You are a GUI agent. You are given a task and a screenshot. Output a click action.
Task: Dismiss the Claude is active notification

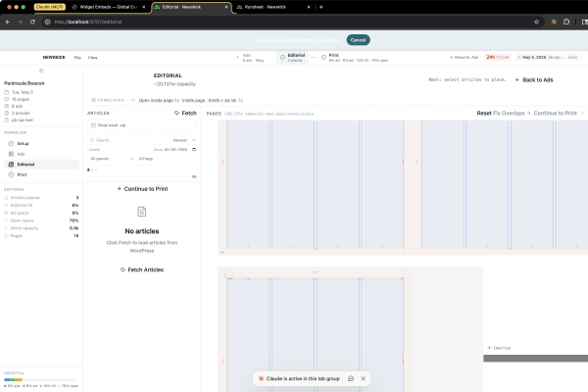[x=363, y=378]
